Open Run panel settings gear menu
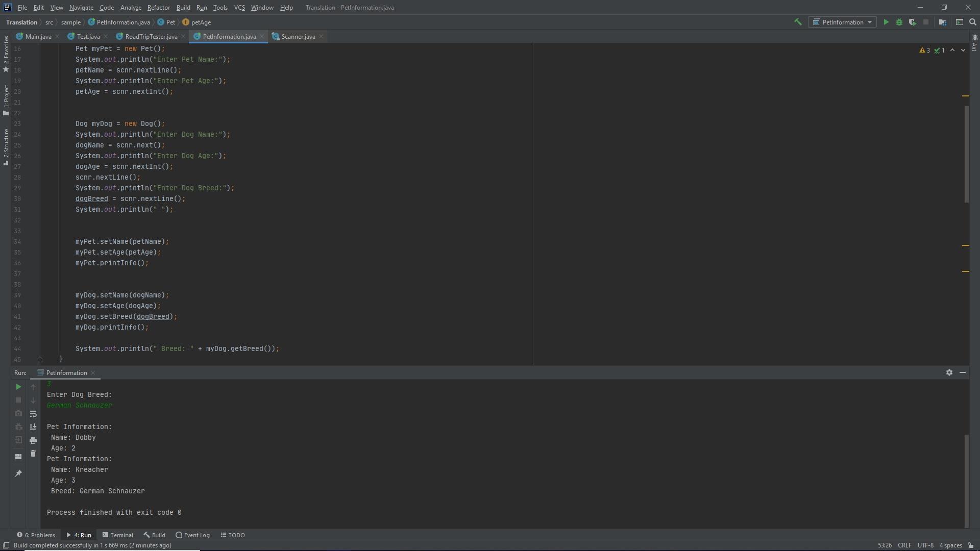The width and height of the screenshot is (980, 551). (x=949, y=373)
